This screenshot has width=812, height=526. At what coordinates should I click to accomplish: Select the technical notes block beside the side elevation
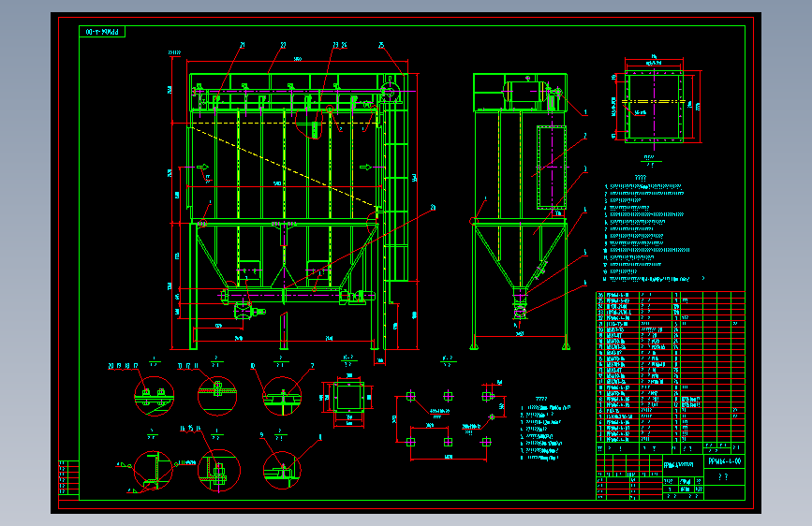[647, 228]
